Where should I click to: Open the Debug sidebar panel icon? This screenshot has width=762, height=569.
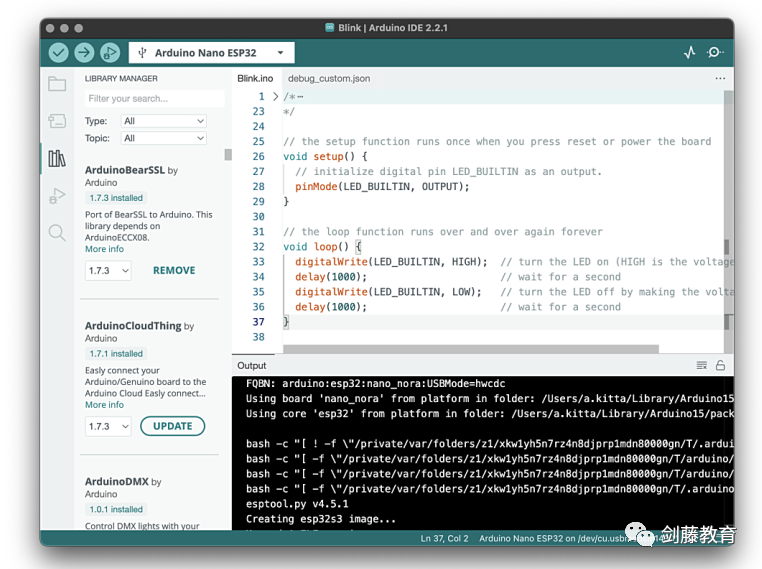pos(57,195)
